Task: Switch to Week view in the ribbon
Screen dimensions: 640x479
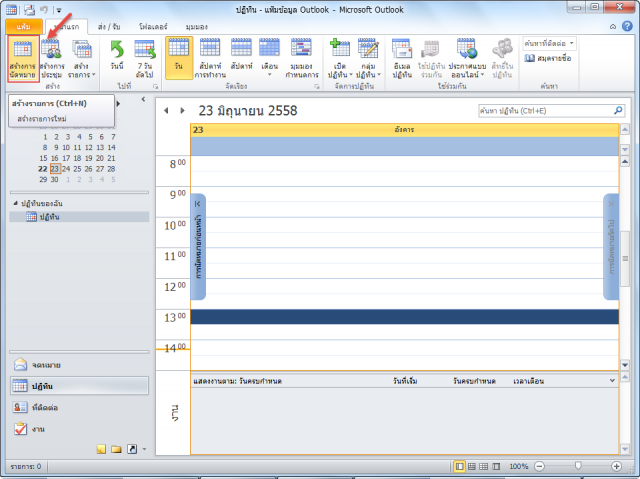Action: [x=241, y=54]
